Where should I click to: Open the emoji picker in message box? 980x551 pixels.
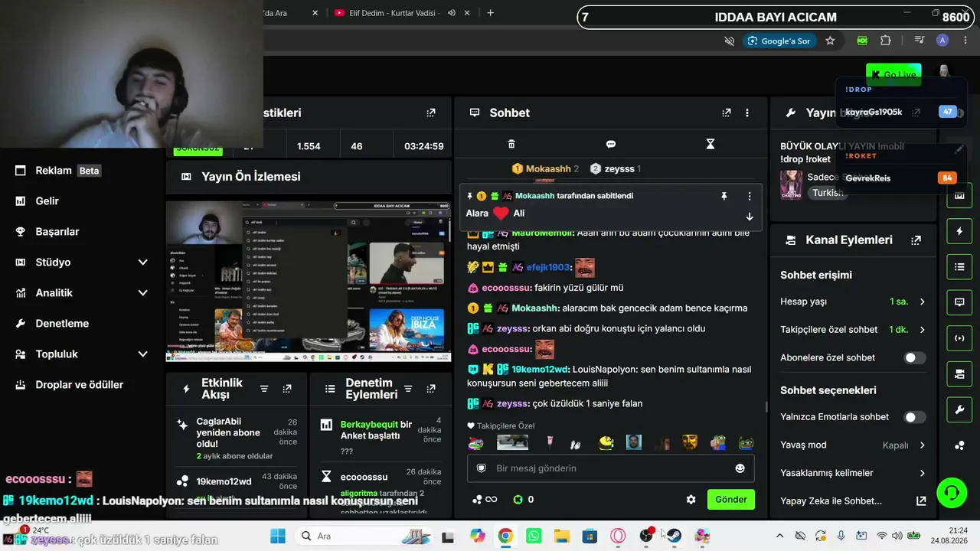(740, 468)
